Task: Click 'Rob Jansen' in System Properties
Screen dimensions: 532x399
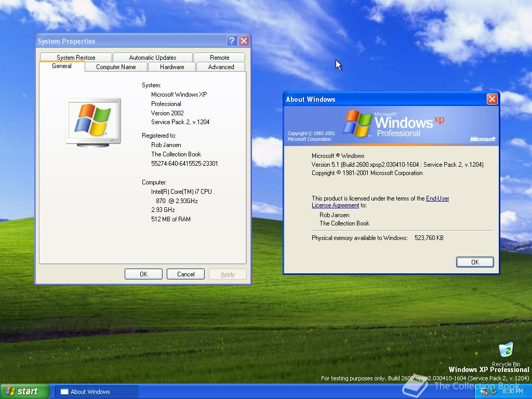Action: (166, 145)
